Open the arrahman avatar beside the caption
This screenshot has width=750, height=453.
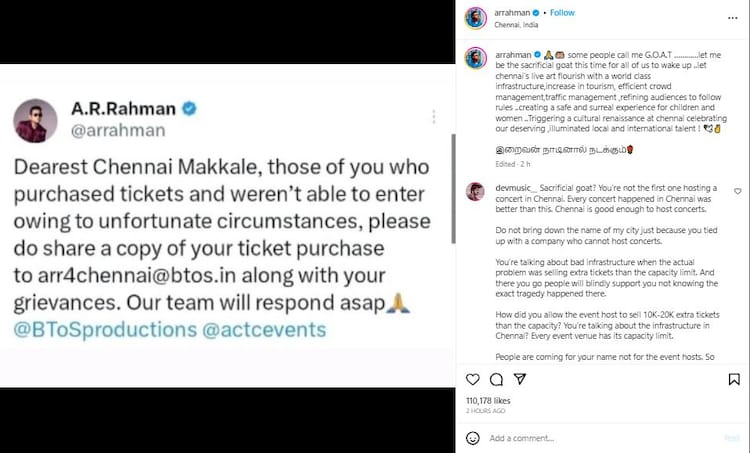coord(475,56)
